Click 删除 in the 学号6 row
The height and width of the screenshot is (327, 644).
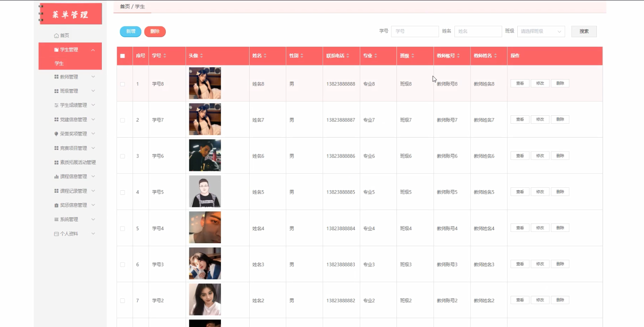(x=560, y=156)
